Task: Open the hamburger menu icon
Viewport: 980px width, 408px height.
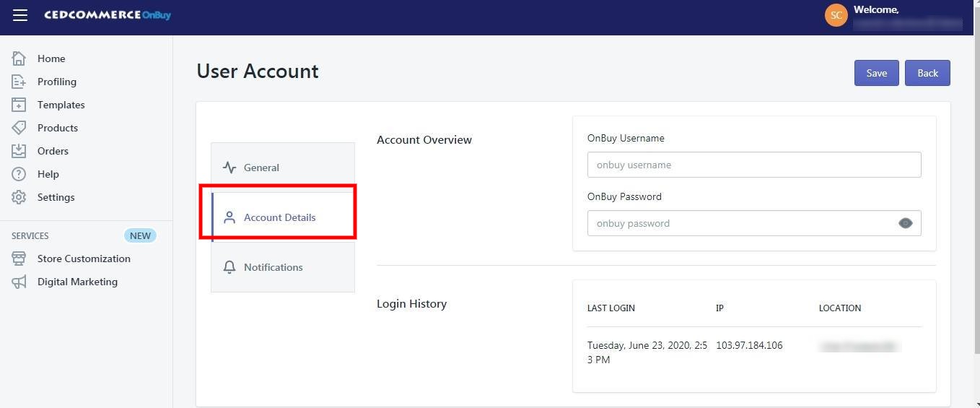Action: (x=20, y=15)
